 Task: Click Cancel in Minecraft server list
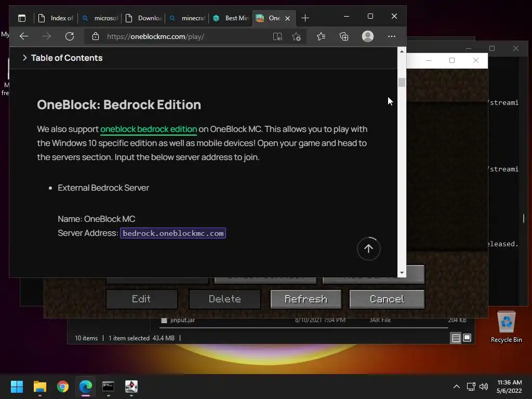pos(387,299)
